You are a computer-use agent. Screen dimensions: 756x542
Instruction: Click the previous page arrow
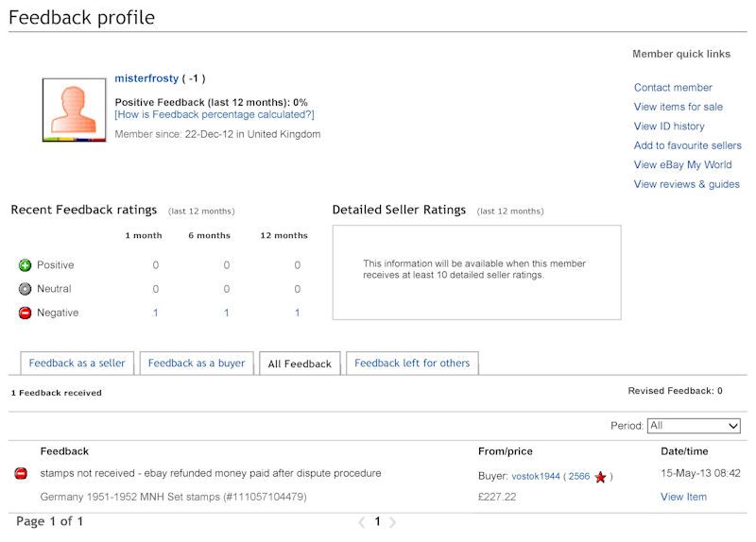362,522
